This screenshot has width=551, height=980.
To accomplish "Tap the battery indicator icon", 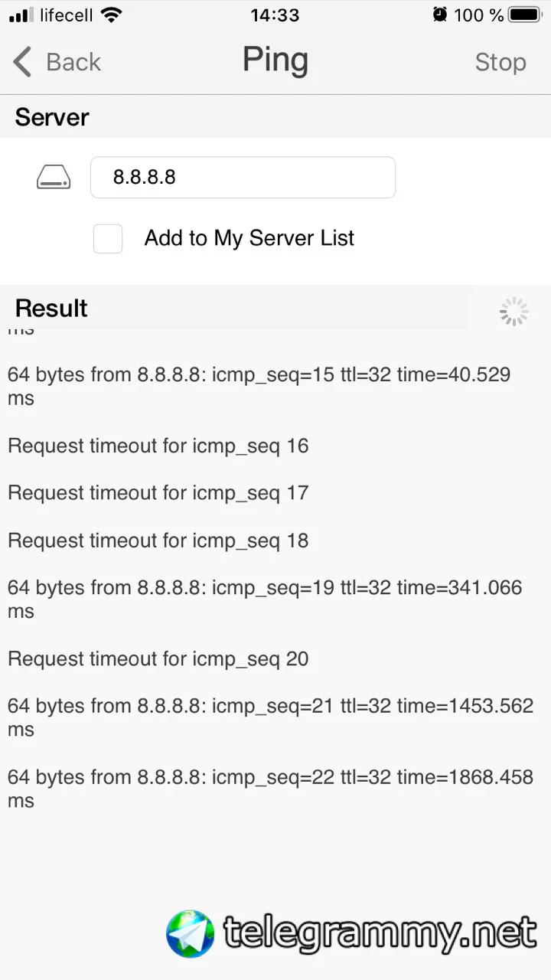I will [526, 15].
